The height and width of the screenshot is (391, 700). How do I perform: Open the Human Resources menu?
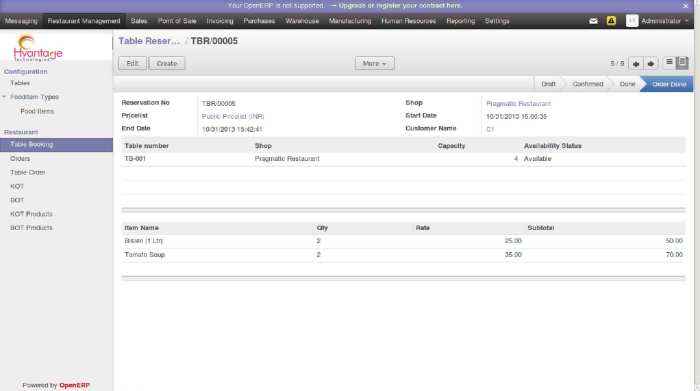click(x=408, y=21)
